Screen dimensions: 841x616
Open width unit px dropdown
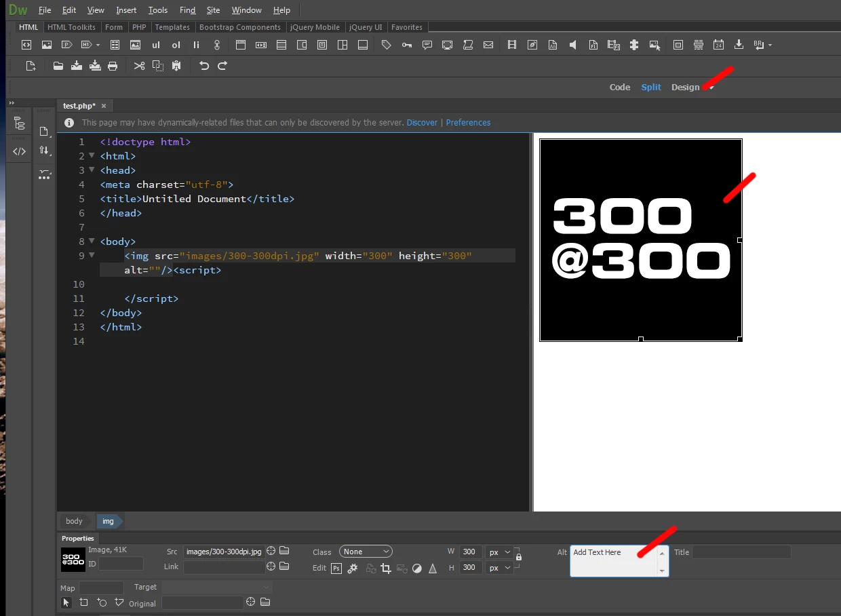[499, 552]
